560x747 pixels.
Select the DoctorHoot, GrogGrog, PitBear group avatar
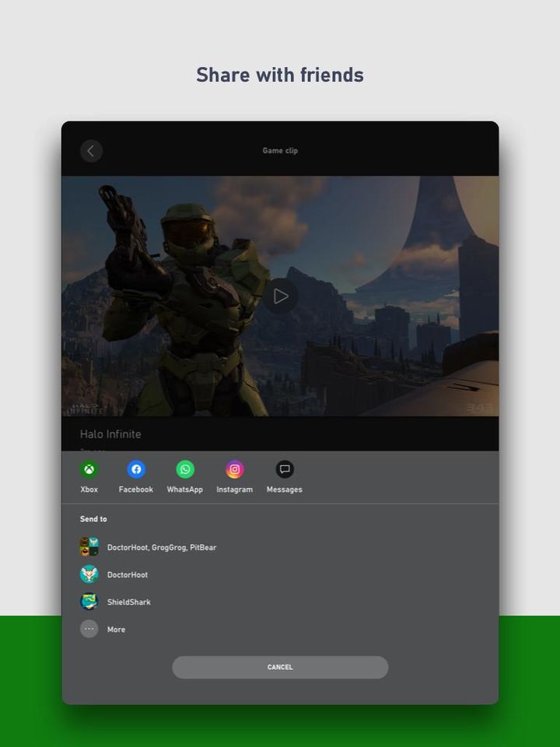[89, 547]
